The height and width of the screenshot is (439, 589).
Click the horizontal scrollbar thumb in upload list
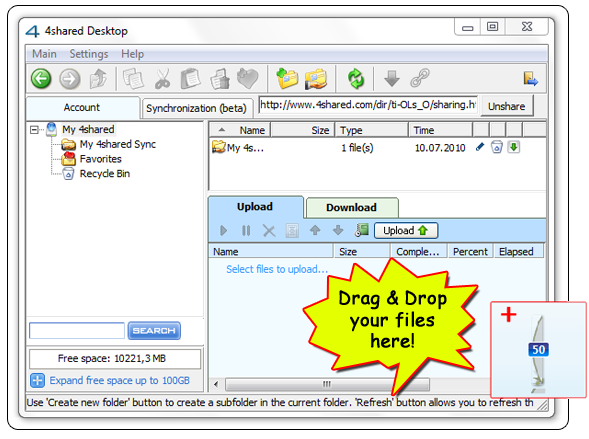(327, 384)
